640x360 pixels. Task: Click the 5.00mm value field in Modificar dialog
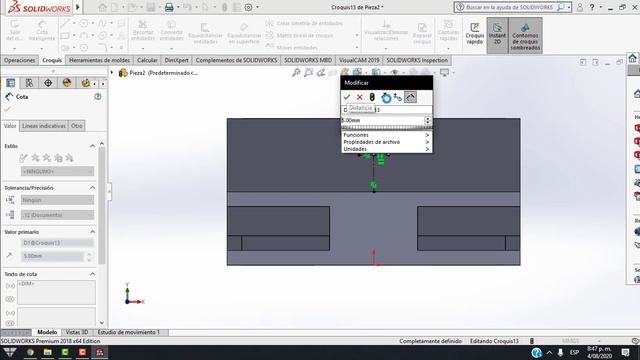(x=382, y=120)
